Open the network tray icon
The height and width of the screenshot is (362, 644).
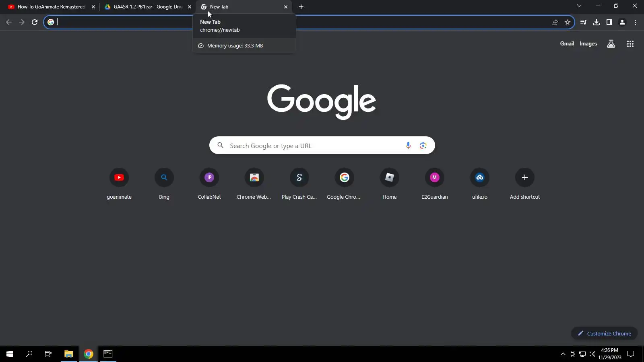[582, 354]
